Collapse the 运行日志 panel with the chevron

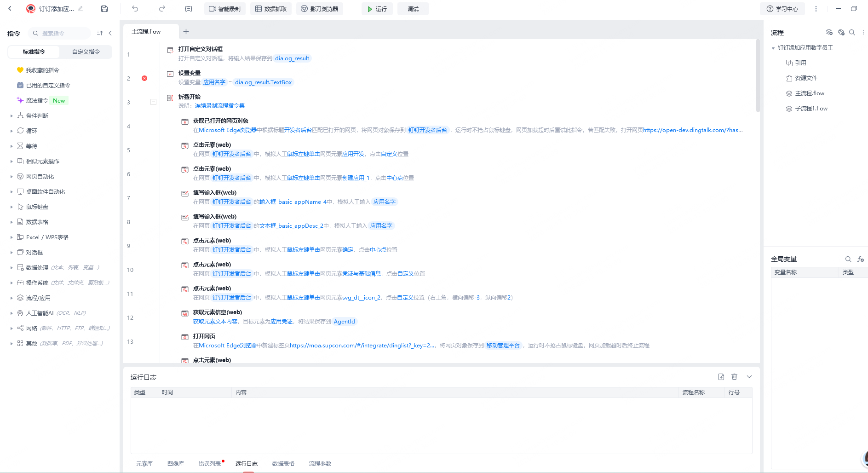click(x=749, y=377)
